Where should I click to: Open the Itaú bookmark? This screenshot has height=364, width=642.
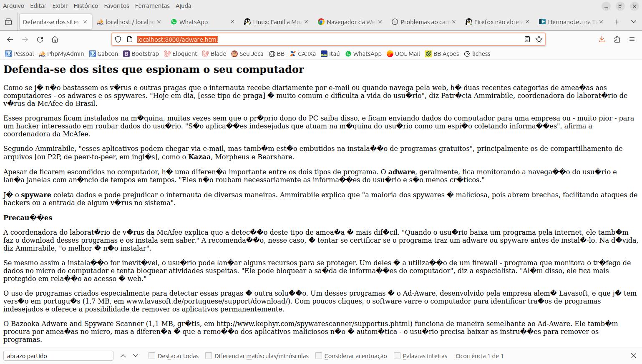pyautogui.click(x=330, y=54)
